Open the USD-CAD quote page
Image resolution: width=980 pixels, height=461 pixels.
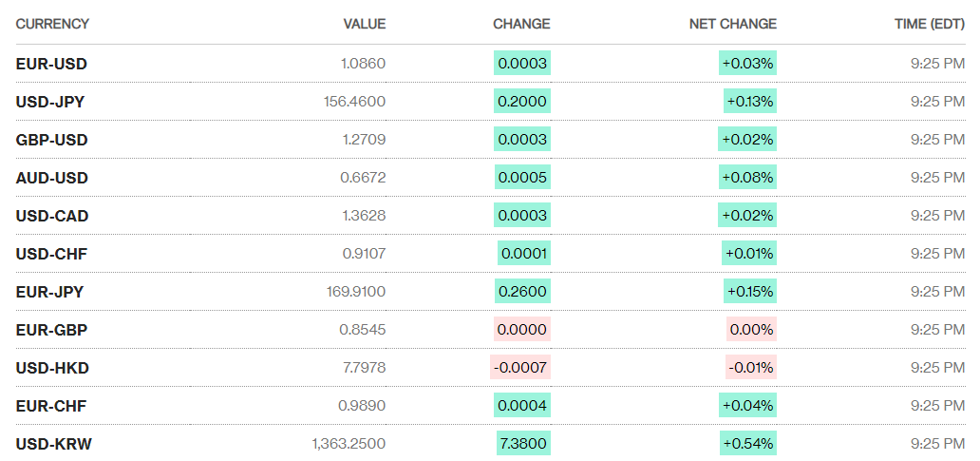pyautogui.click(x=52, y=216)
